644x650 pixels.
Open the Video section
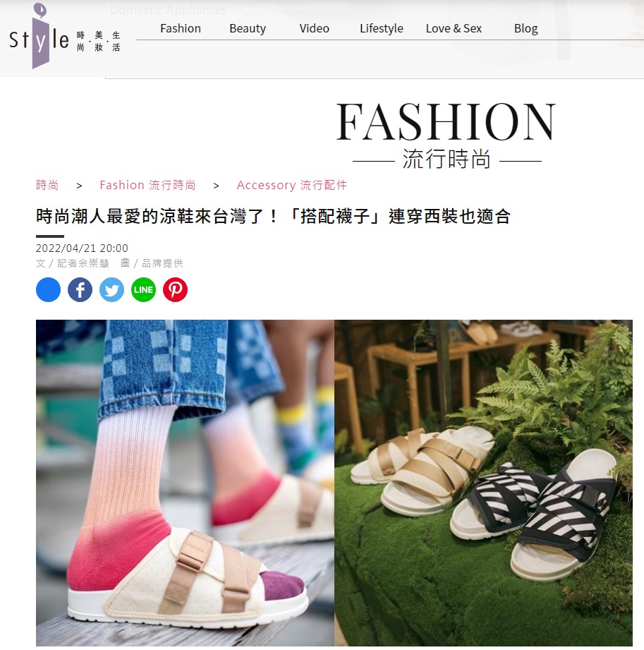(314, 28)
